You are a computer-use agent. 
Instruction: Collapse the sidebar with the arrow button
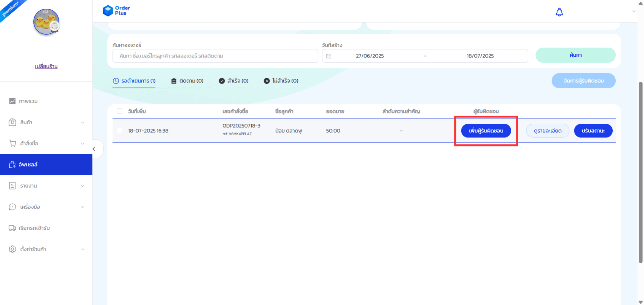(x=94, y=149)
